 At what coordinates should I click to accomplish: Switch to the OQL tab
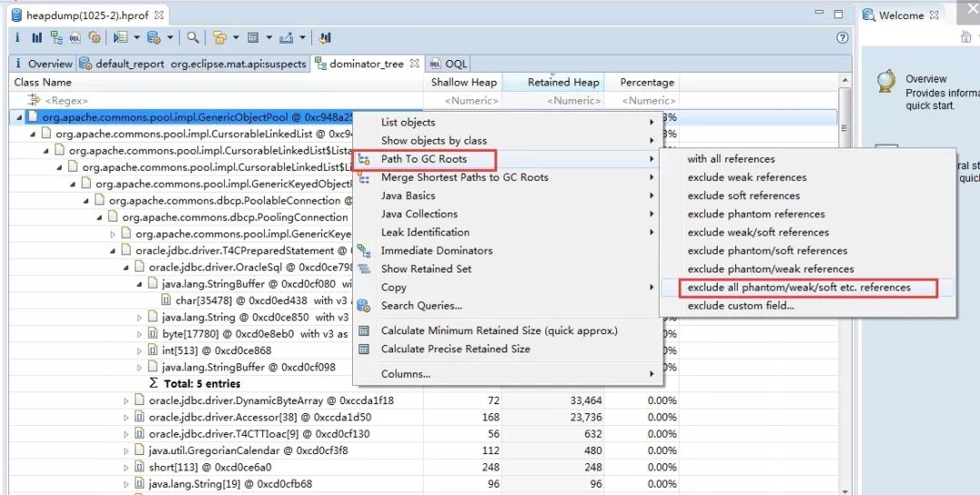tap(447, 64)
